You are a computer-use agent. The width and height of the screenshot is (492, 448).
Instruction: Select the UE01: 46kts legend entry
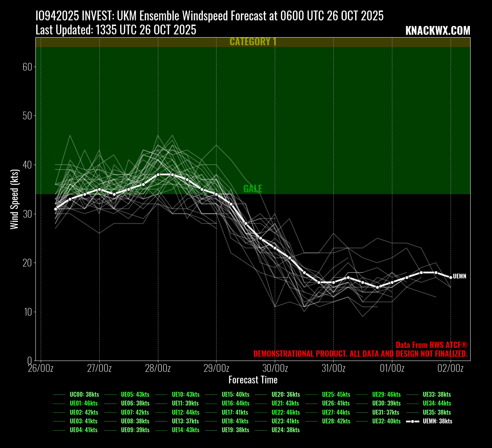click(x=84, y=403)
